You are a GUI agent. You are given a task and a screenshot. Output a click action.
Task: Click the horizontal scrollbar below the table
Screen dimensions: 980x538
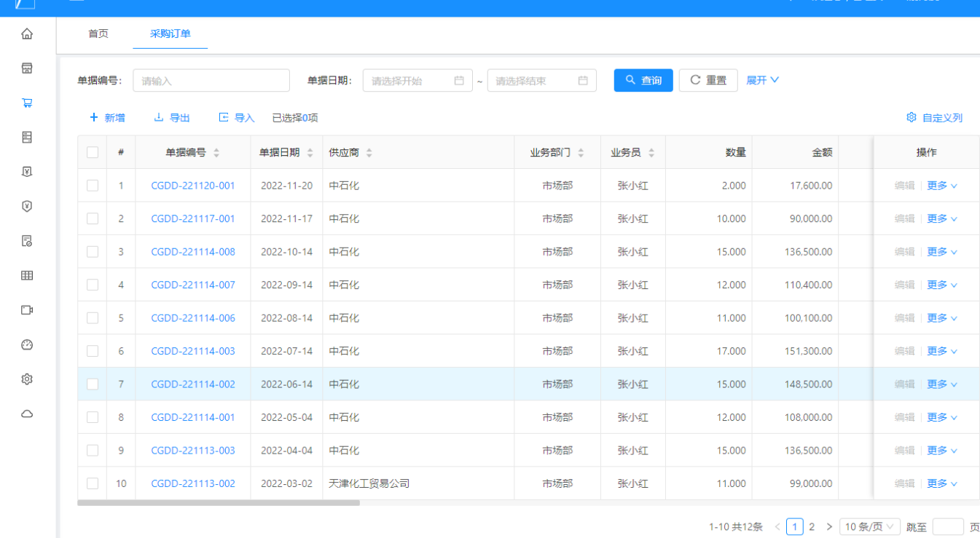[x=219, y=502]
